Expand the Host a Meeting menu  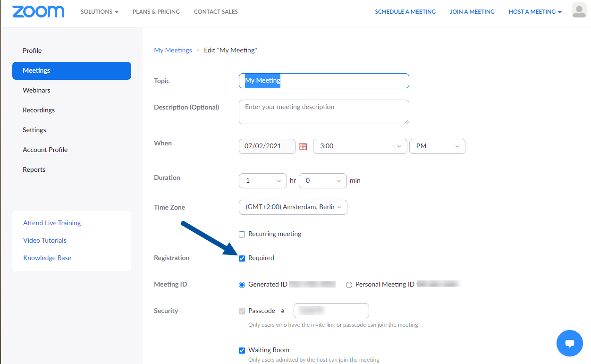point(535,12)
